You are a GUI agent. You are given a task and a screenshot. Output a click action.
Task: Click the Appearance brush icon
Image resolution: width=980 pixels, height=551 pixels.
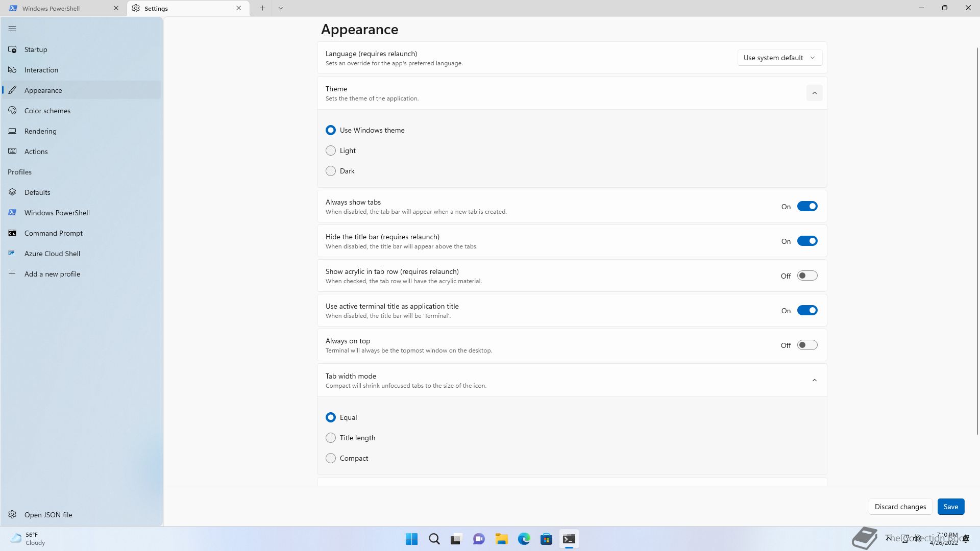(12, 90)
